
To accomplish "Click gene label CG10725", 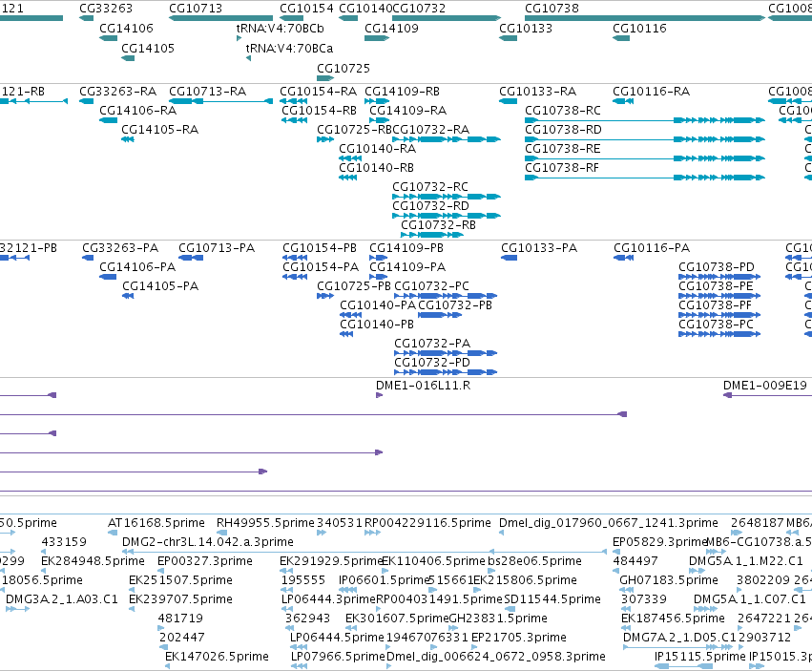I will 344,69.
